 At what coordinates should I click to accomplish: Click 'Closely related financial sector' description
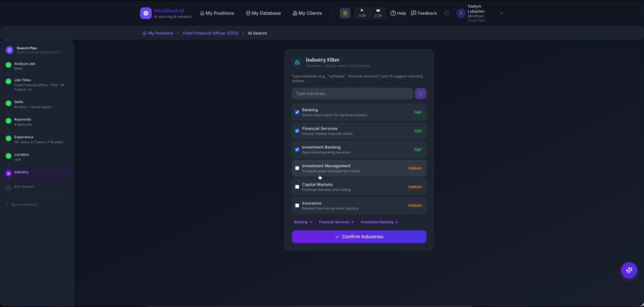coord(327,134)
